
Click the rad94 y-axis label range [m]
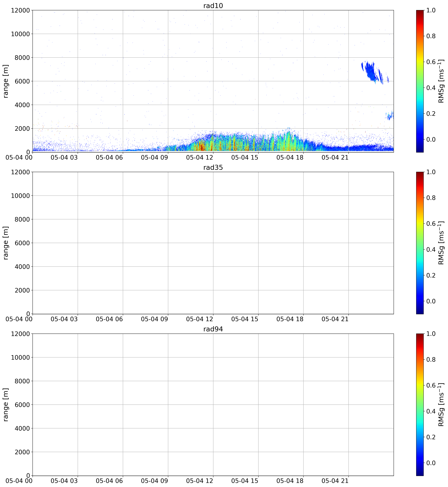(x=6, y=405)
